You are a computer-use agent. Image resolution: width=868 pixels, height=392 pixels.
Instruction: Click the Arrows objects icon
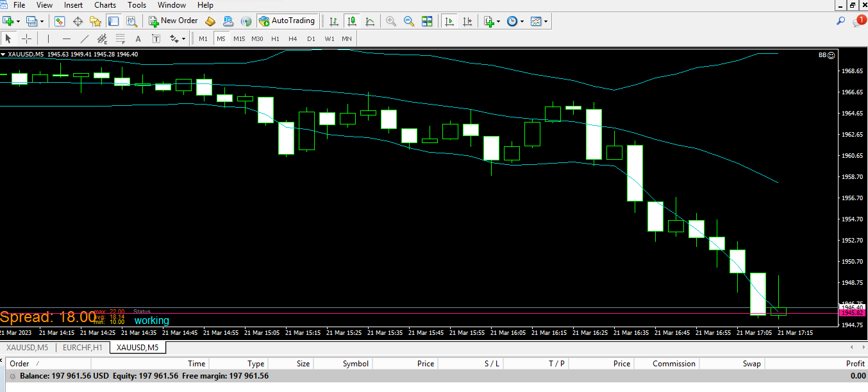point(174,38)
